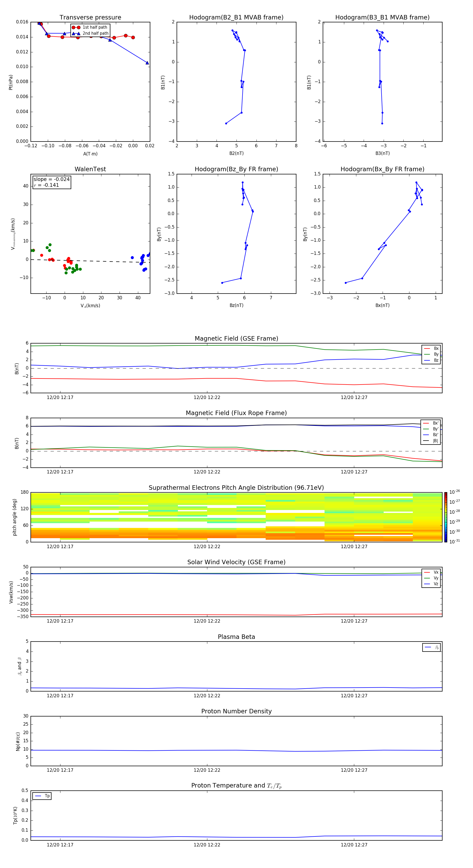The image size is (473, 868).
Task: Click the 'VA(km/s)' x-axis label
Action: click(90, 306)
